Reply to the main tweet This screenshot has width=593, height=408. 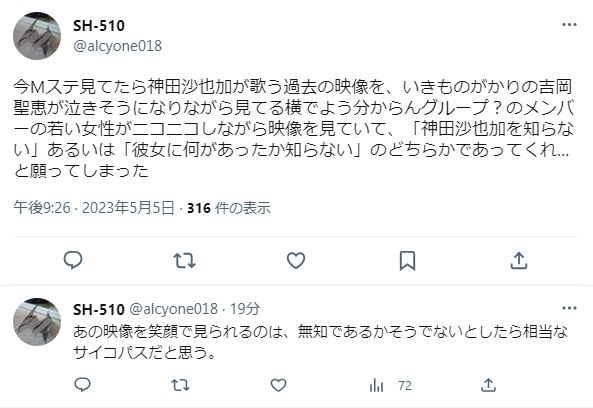(x=73, y=260)
